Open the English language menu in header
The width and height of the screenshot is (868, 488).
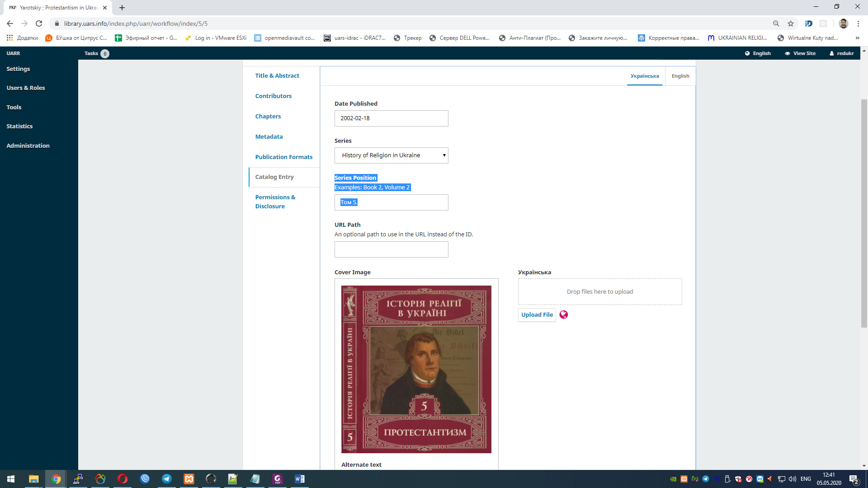[x=758, y=53]
